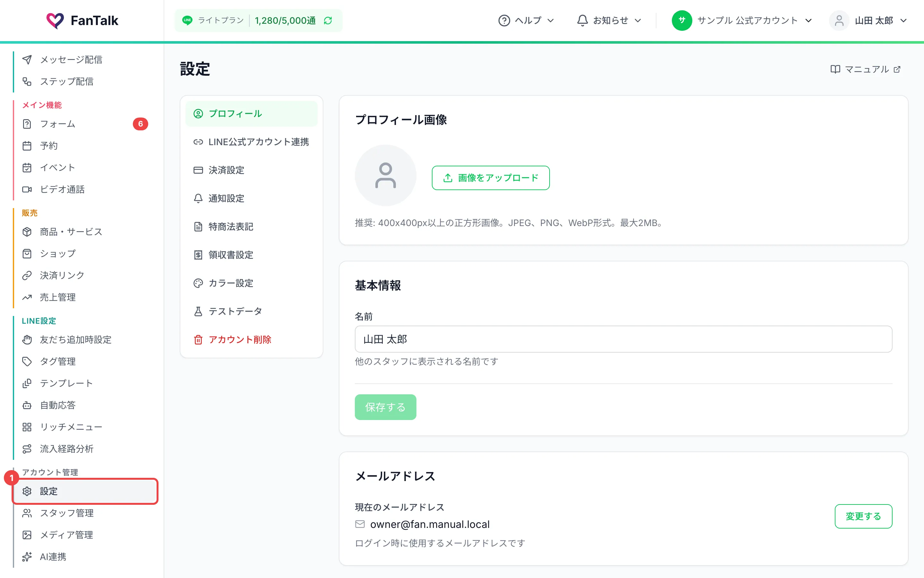Open 流入経路分析 in sidebar
Image resolution: width=924 pixels, height=578 pixels.
coord(86,448)
